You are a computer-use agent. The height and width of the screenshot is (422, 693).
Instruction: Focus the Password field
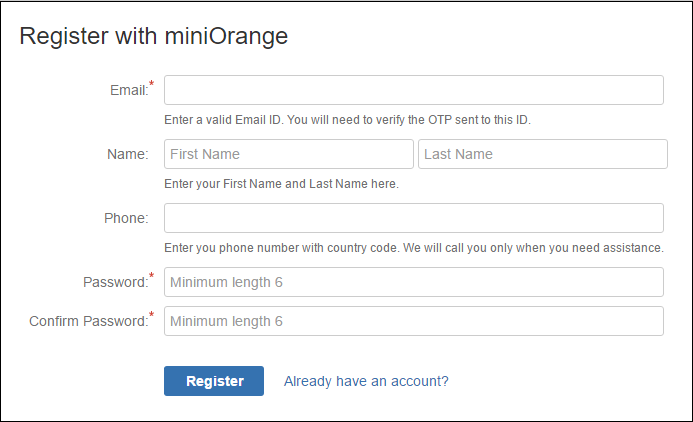tap(414, 282)
